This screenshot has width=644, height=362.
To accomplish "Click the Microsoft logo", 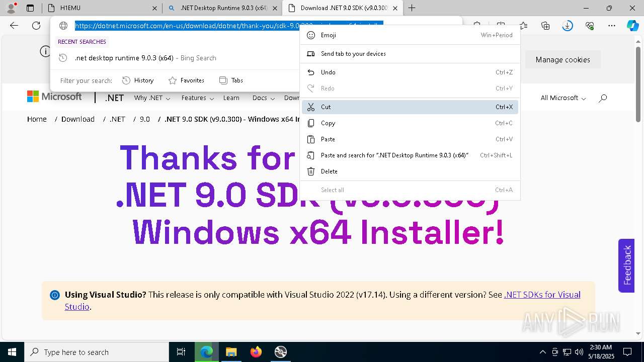I will click(x=54, y=97).
